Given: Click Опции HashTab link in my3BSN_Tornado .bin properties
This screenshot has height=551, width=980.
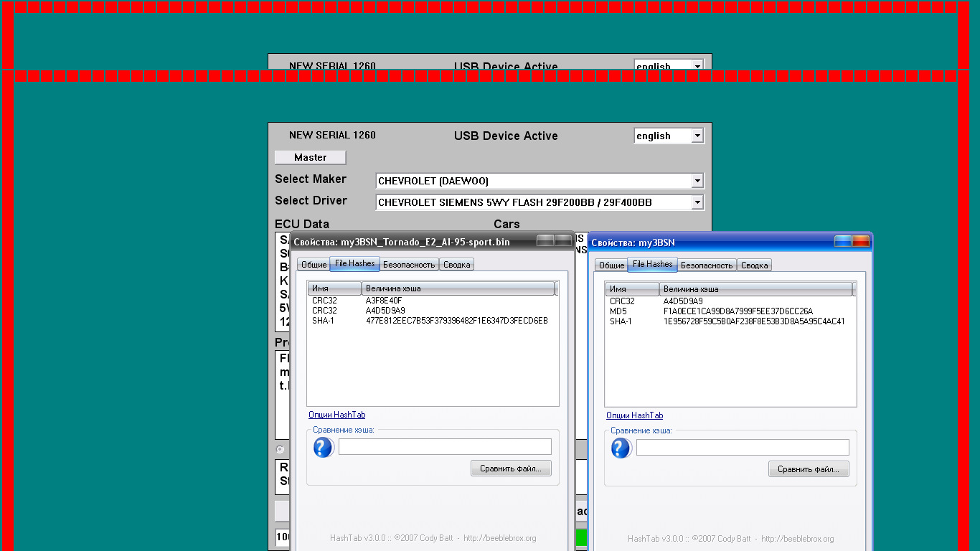Looking at the screenshot, I should (x=337, y=415).
